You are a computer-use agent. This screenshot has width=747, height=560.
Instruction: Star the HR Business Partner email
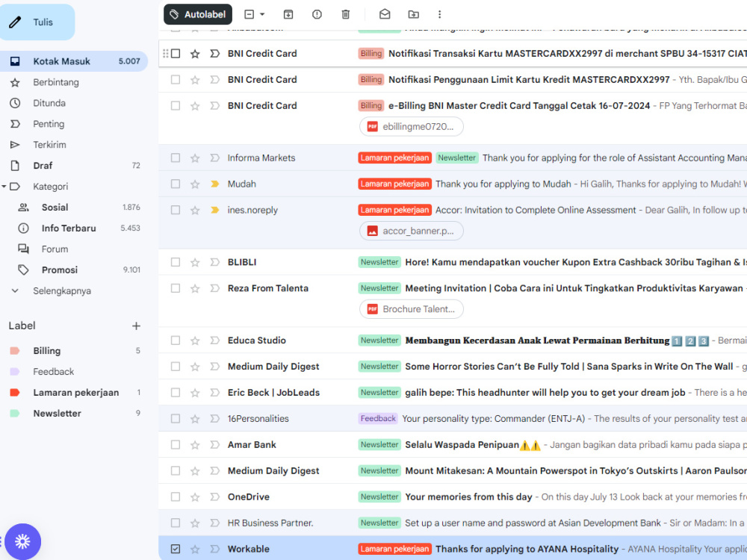pyautogui.click(x=195, y=523)
